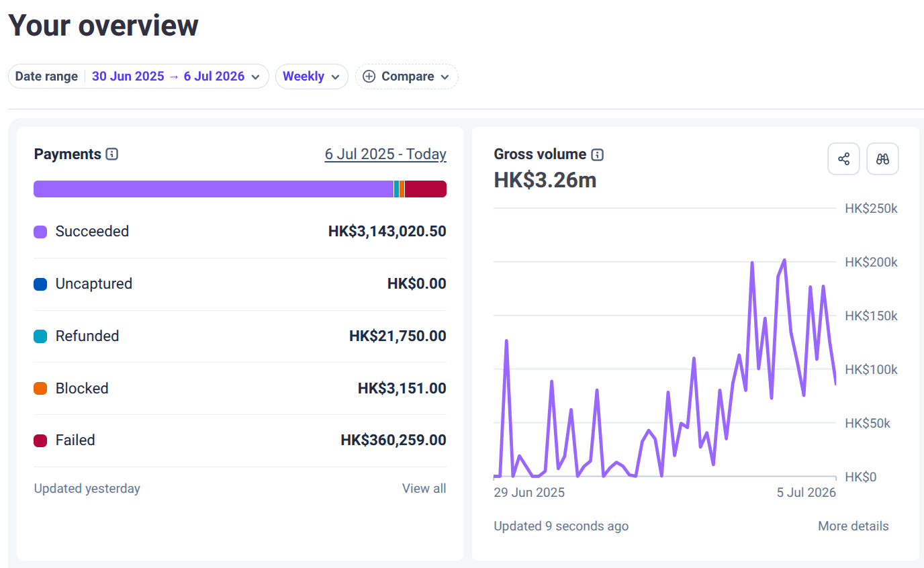This screenshot has width=924, height=568.
Task: Click the Uncaptured label
Action: pos(94,284)
